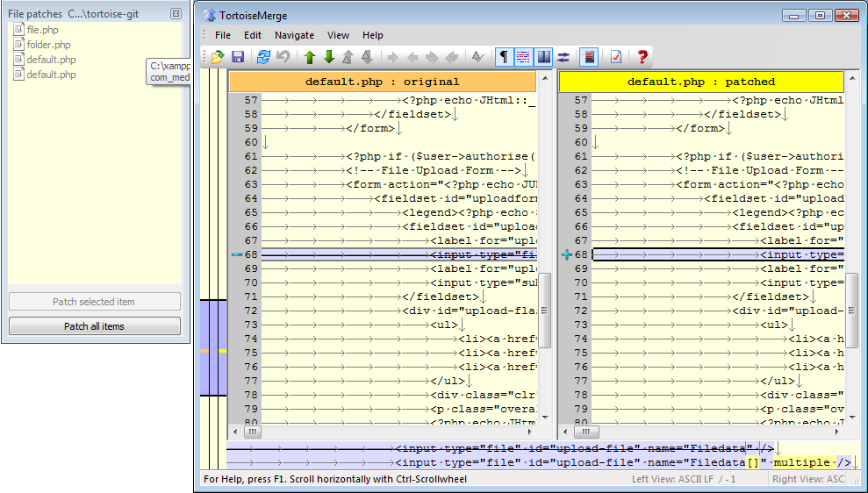The image size is (868, 493).
Task: Open settings with the checkmark page icon
Action: (615, 56)
